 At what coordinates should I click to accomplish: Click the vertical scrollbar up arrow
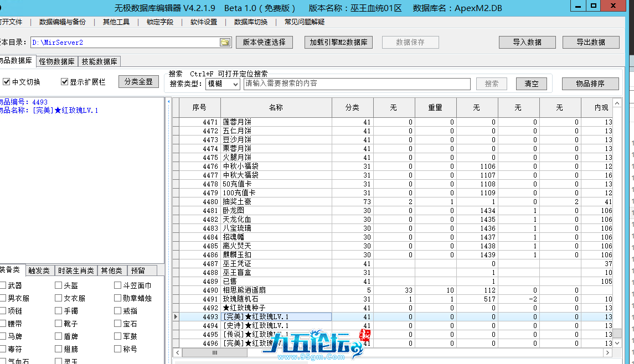(617, 103)
